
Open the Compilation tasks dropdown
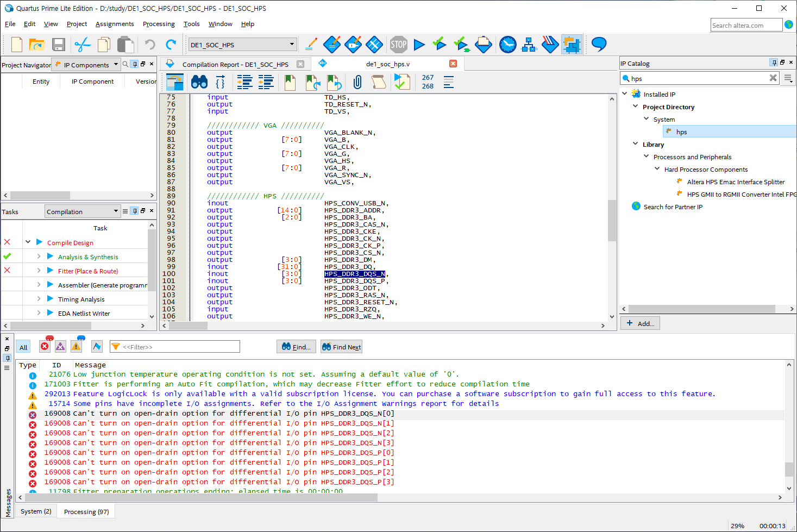82,211
